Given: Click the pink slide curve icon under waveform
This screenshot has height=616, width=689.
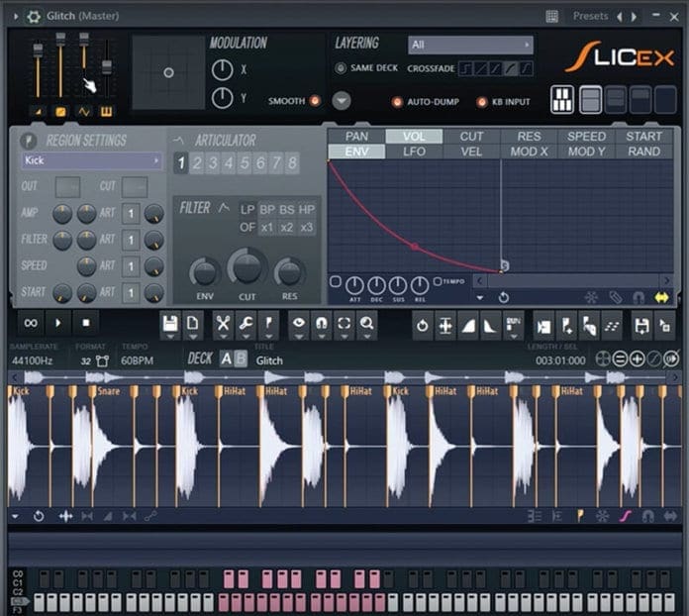Looking at the screenshot, I should (626, 516).
